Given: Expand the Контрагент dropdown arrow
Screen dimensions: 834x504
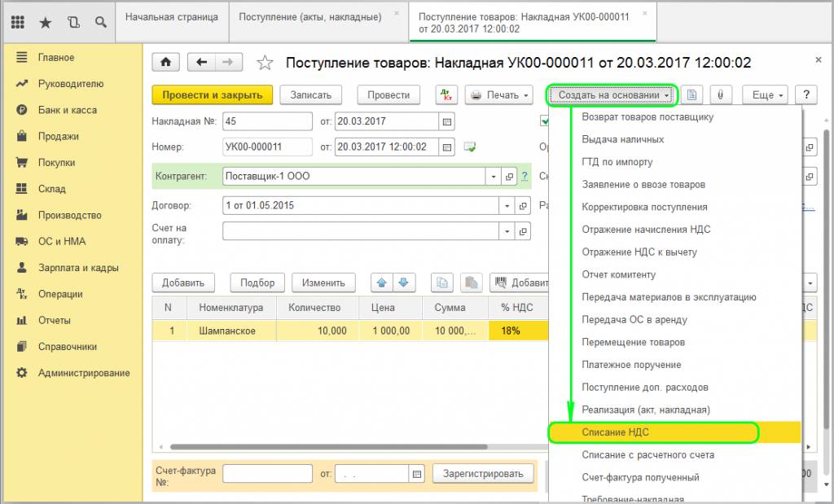Looking at the screenshot, I should click(494, 177).
